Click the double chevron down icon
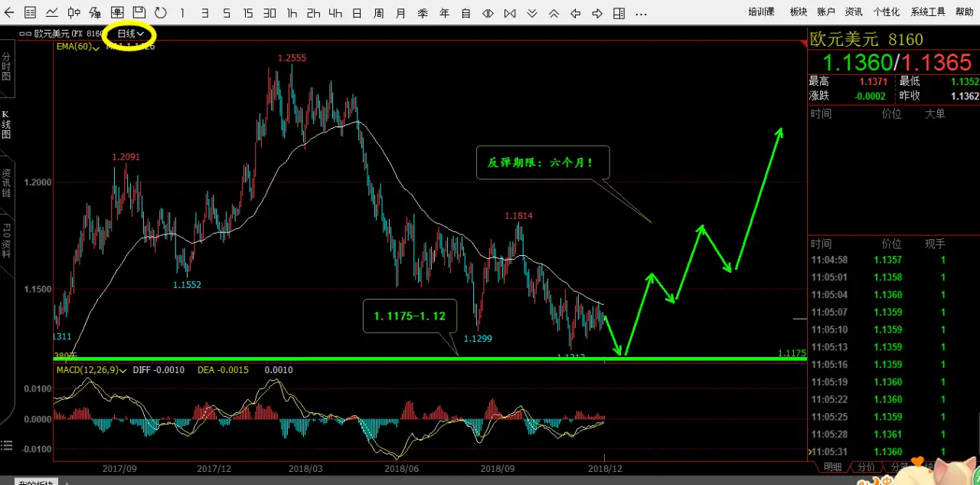Screen dimensions: 980x485 click(x=532, y=13)
